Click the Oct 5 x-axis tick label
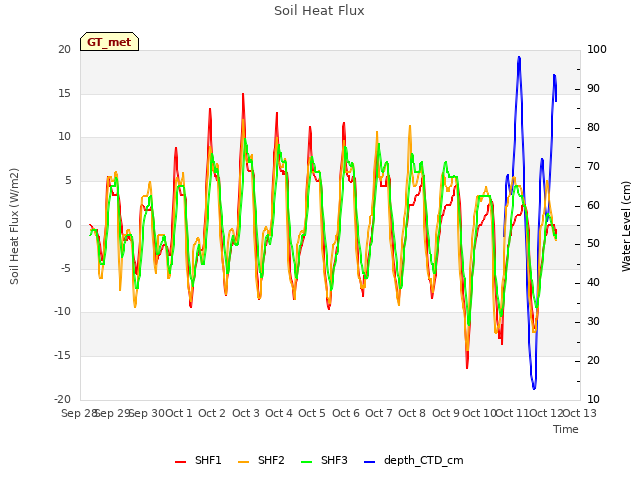 [x=312, y=413]
